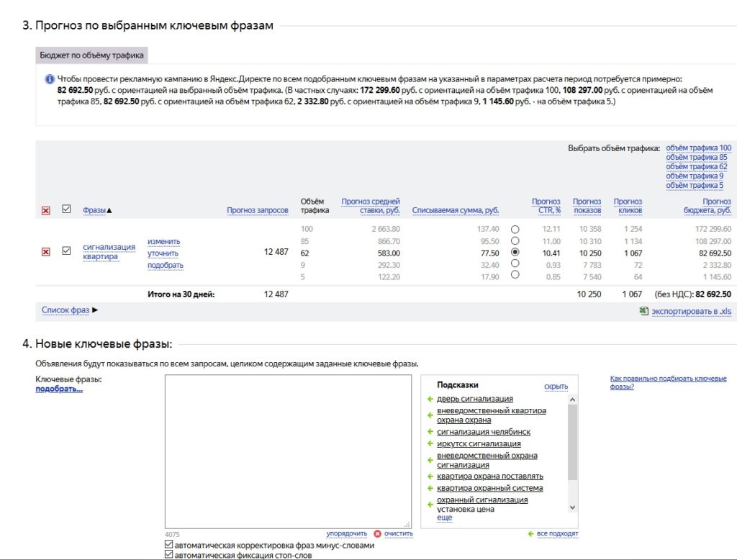Click green arrow for охранный сигнализация установка цена
737x560 pixels.
430,505
